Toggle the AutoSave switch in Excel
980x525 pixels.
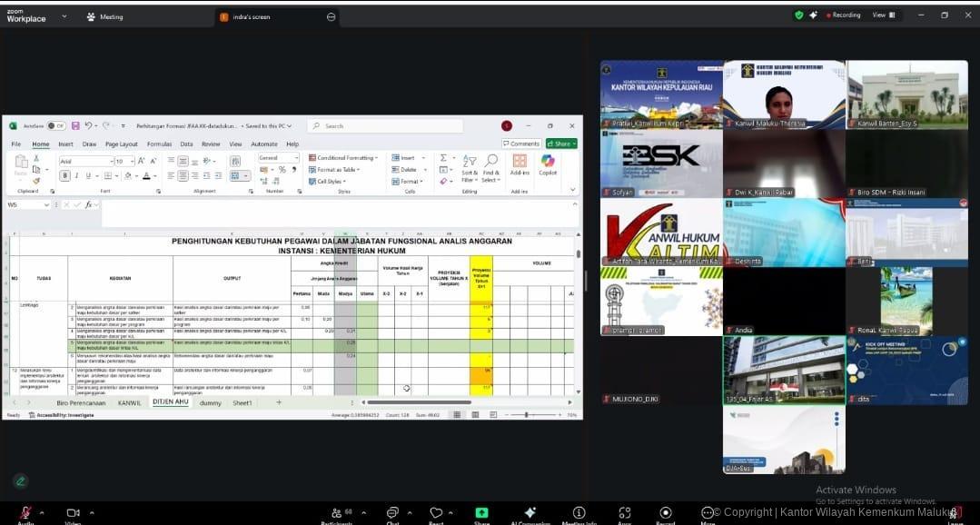56,125
